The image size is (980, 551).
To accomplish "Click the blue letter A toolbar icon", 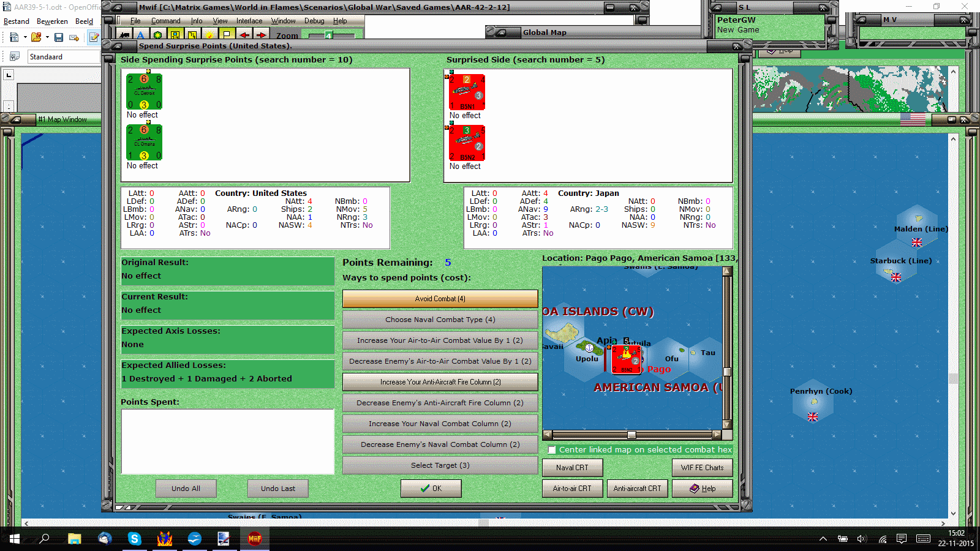I will tap(141, 35).
